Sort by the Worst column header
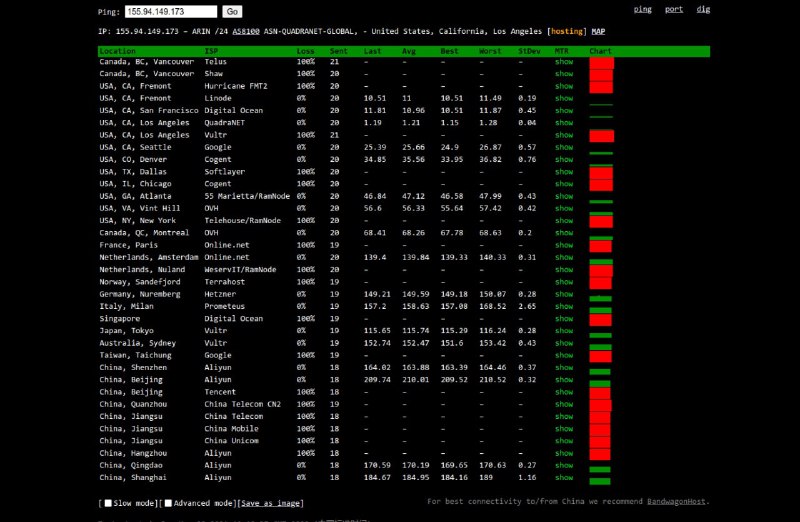 click(x=490, y=51)
